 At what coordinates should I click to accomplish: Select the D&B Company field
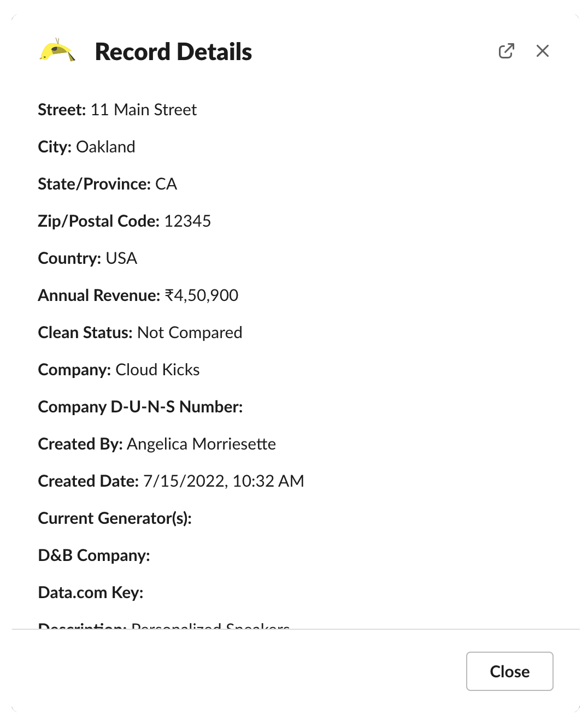94,555
